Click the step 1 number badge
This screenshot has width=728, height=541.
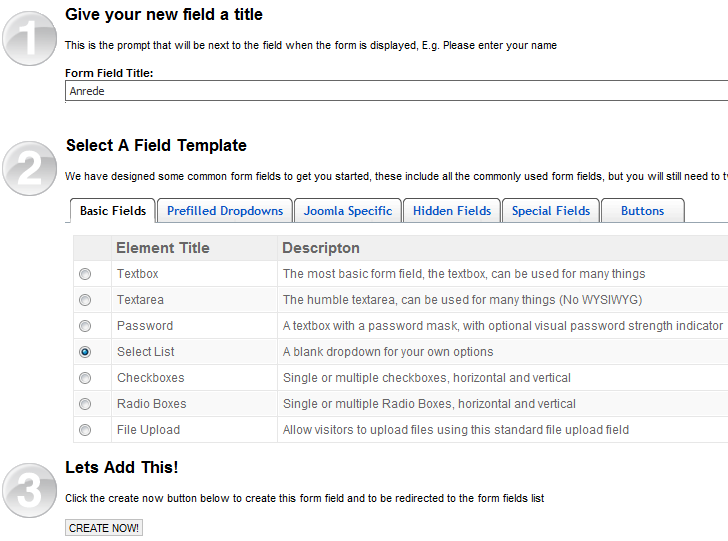[x=30, y=37]
